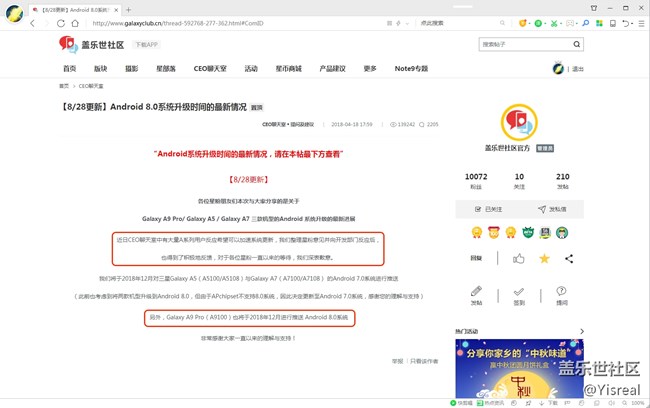This screenshot has height=408, width=650.
Task: Click the green circle extension icon
Action: [x=538, y=23]
